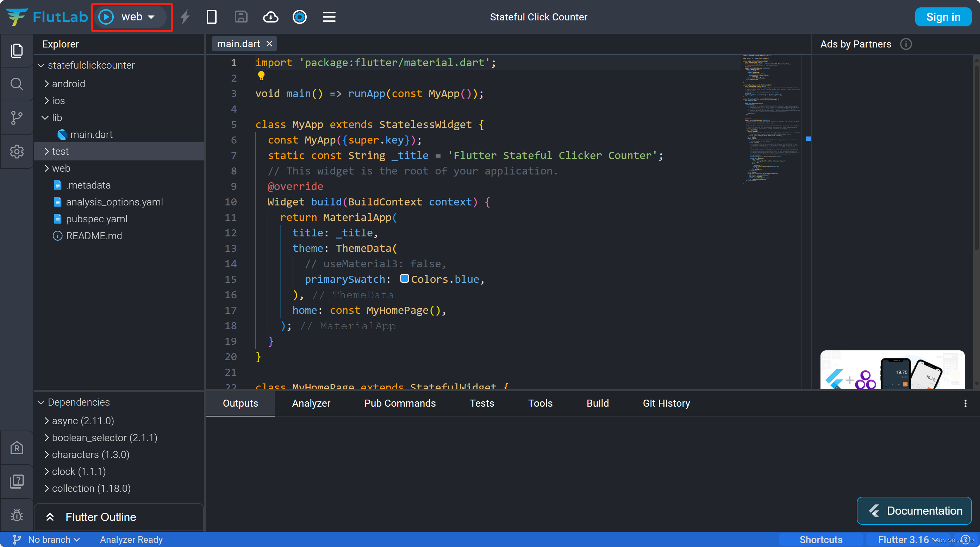
Task: Open the bug reporter icon in sidebar
Action: click(x=17, y=515)
